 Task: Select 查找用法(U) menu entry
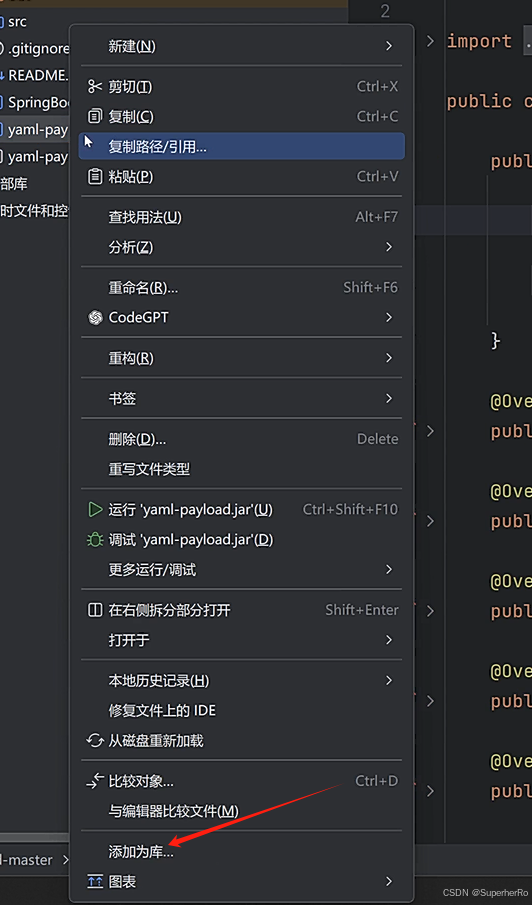tap(242, 217)
